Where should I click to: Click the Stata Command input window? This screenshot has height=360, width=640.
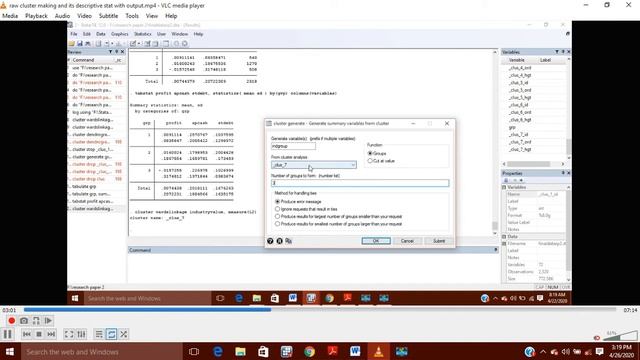coord(313,268)
